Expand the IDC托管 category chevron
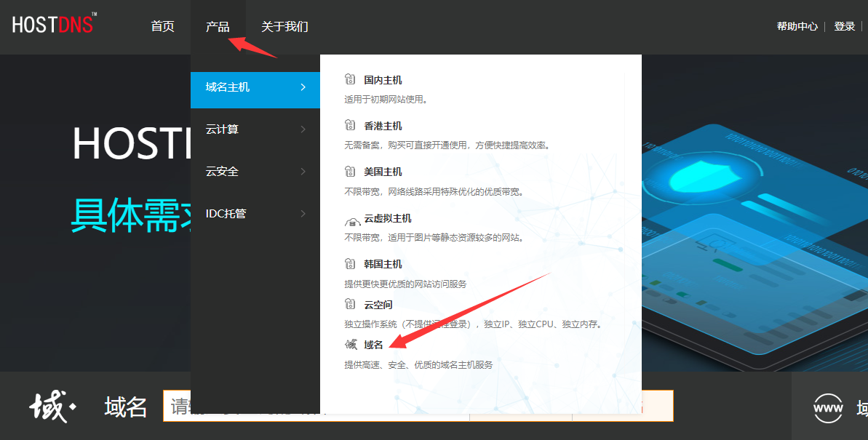 (x=303, y=214)
